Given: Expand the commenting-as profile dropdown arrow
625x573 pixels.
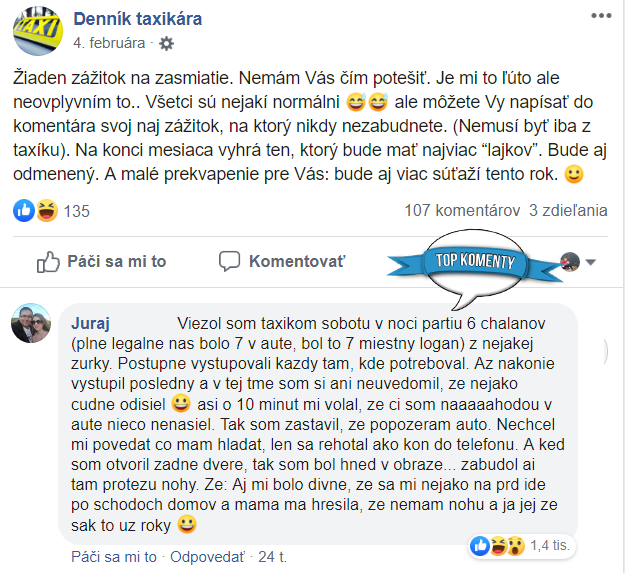Looking at the screenshot, I should pos(591,262).
